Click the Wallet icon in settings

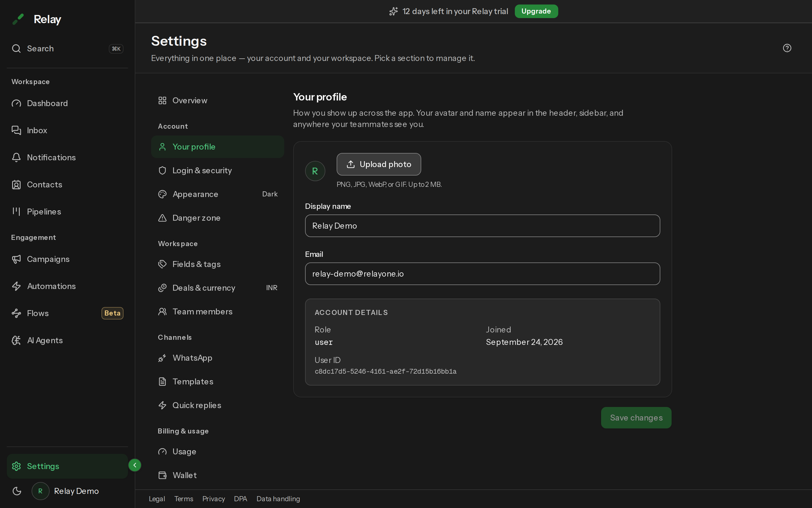tap(162, 476)
